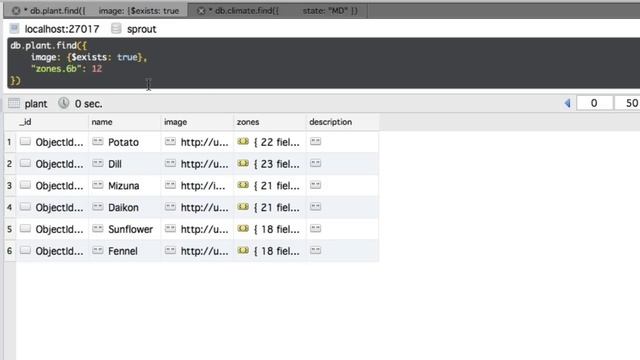Click the zones object icon in Daikon row
The width and height of the screenshot is (640, 360).
point(243,207)
